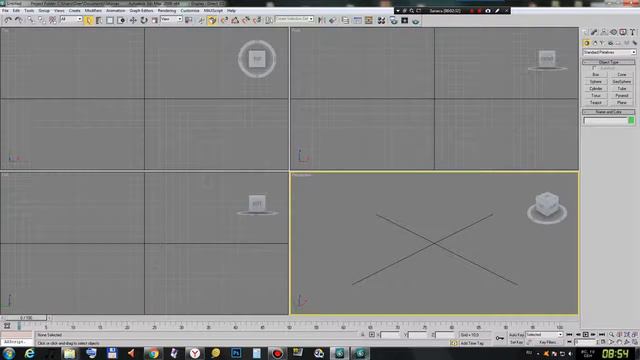
Task: Activate the Select and Link tool
Action: tap(31, 20)
